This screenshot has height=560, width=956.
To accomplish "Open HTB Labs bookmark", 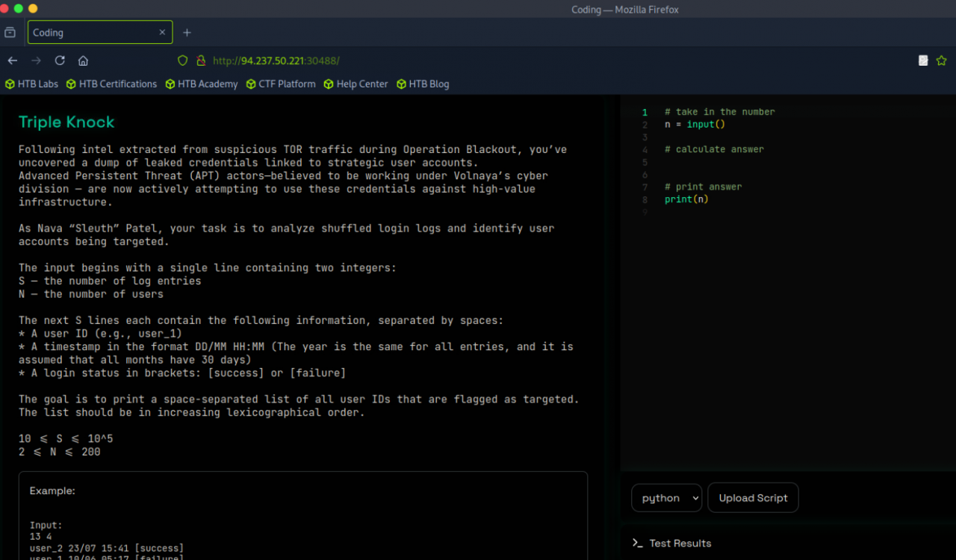I will [x=31, y=84].
